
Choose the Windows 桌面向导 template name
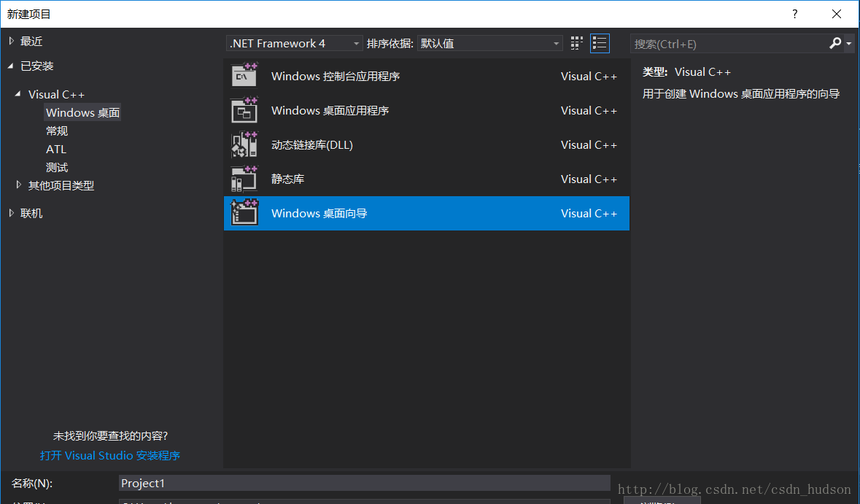(x=319, y=213)
